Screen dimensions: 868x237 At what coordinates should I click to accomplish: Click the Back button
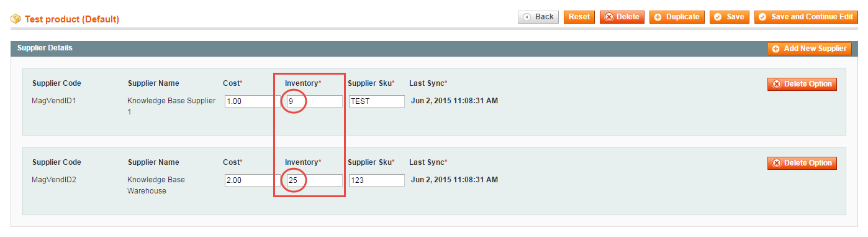pos(538,17)
